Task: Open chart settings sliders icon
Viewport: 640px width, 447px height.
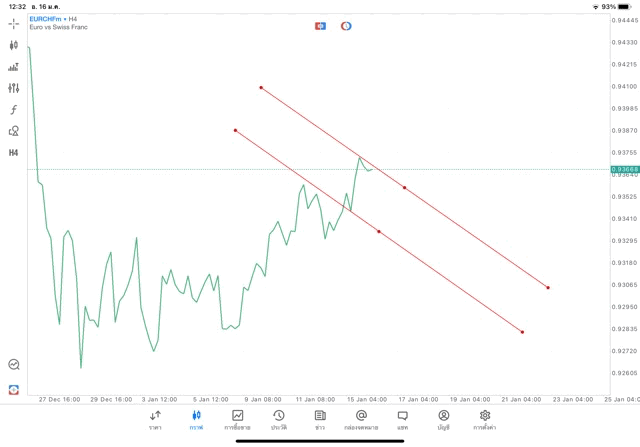Action: tap(14, 88)
